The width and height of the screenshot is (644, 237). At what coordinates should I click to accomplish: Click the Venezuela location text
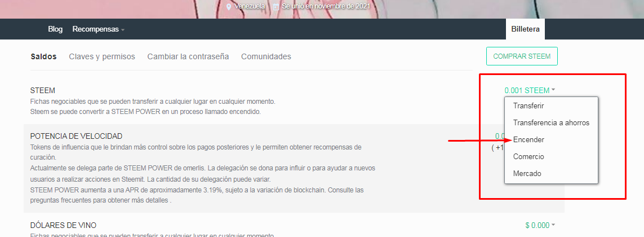pyautogui.click(x=249, y=7)
